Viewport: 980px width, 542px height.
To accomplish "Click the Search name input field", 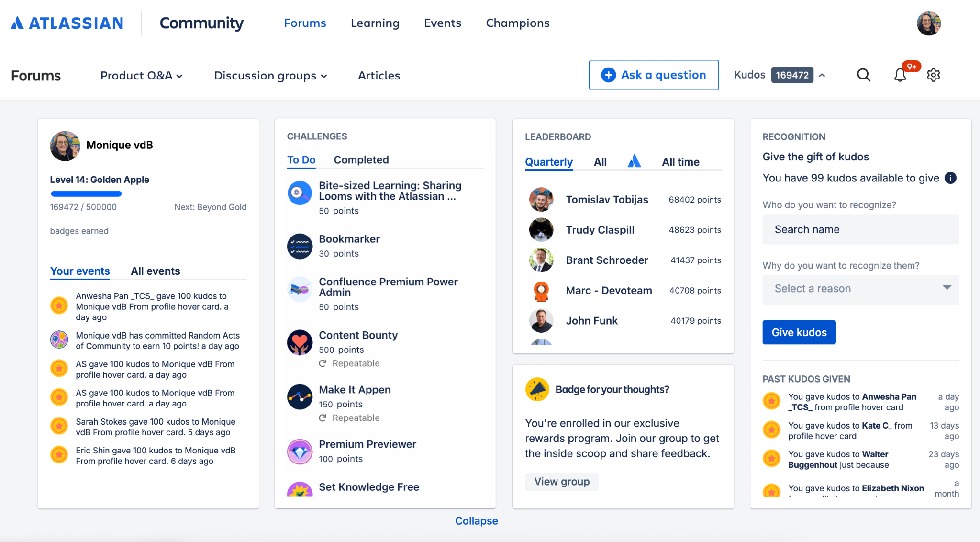I will (x=860, y=229).
